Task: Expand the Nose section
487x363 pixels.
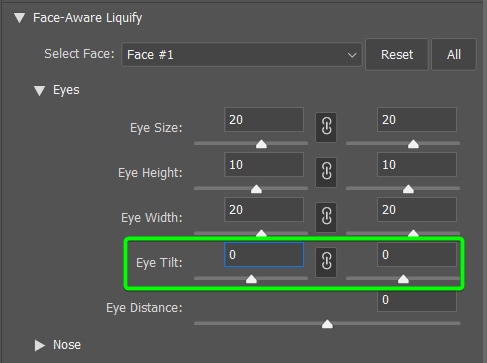Action: point(40,345)
